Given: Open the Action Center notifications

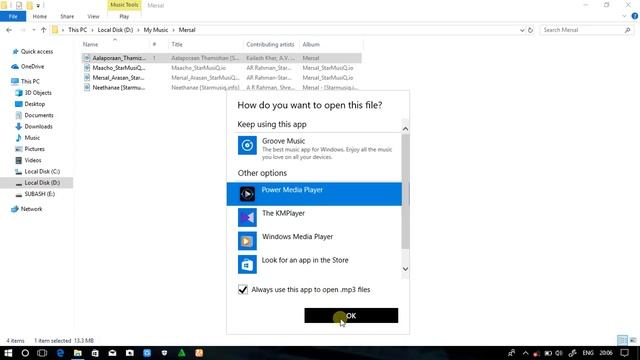Looking at the screenshot, I should pos(624,353).
